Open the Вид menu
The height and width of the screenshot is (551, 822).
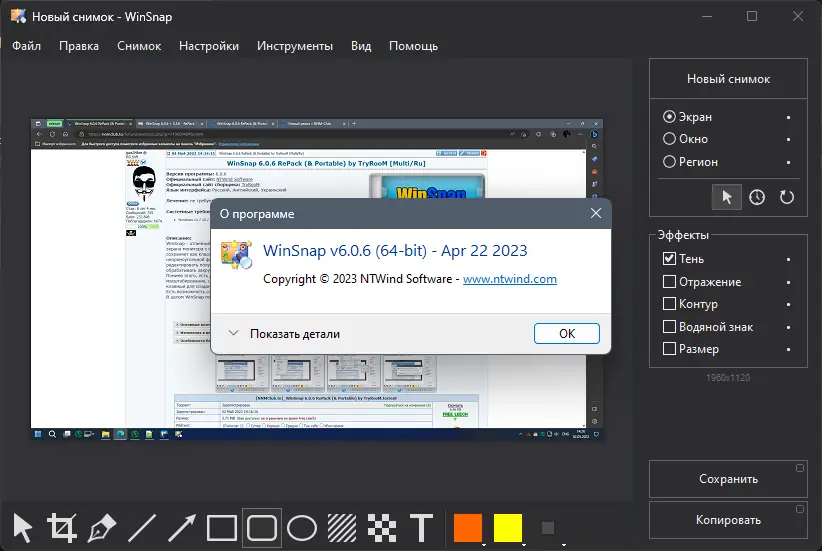361,46
